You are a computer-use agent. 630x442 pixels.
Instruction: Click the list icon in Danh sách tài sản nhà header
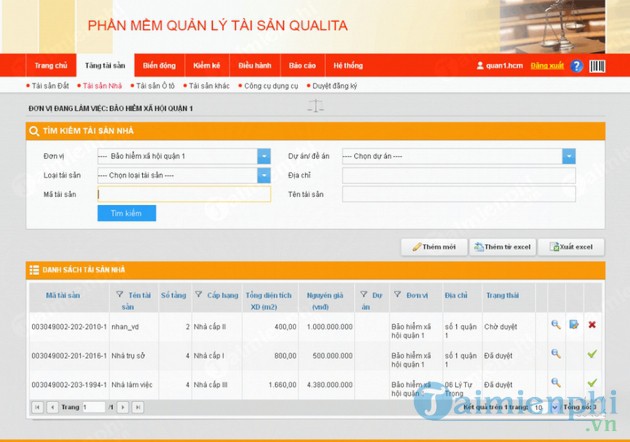pyautogui.click(x=34, y=270)
